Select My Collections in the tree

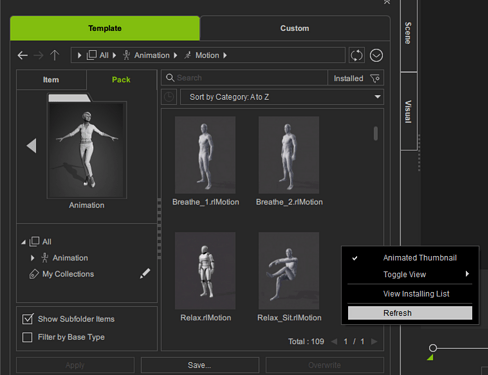pos(68,274)
